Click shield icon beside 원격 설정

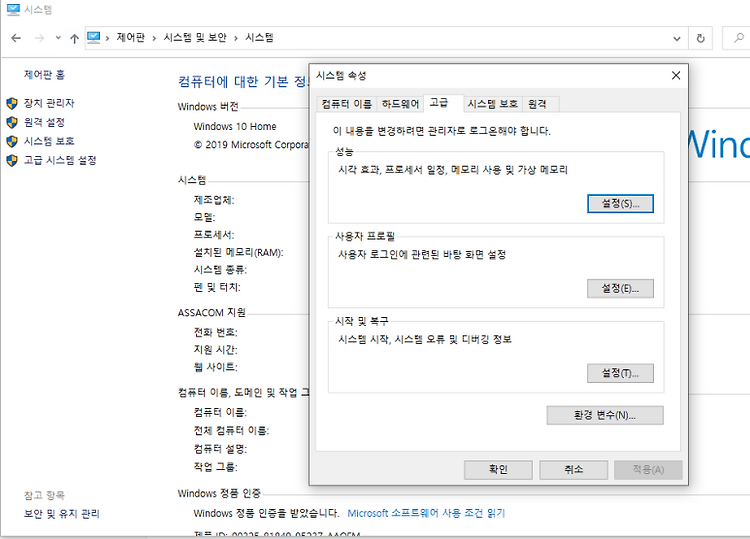[x=12, y=122]
